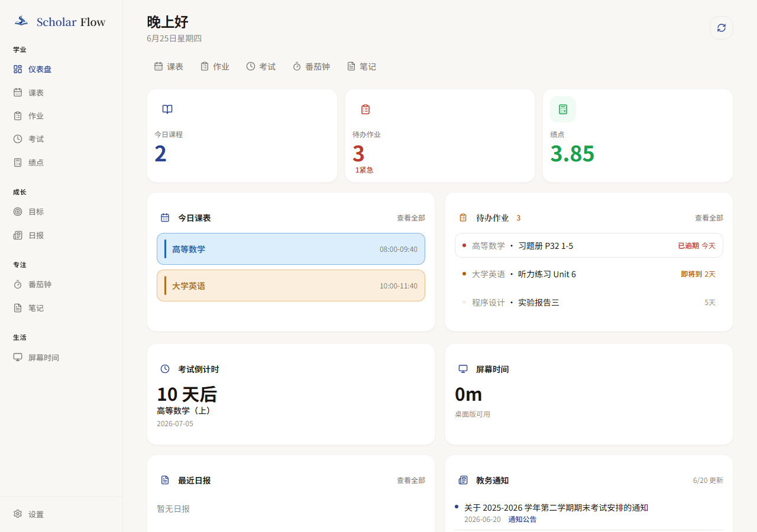This screenshot has height=532, width=757.
Task: Click the 教务通知 newspaper icon
Action: pyautogui.click(x=463, y=480)
